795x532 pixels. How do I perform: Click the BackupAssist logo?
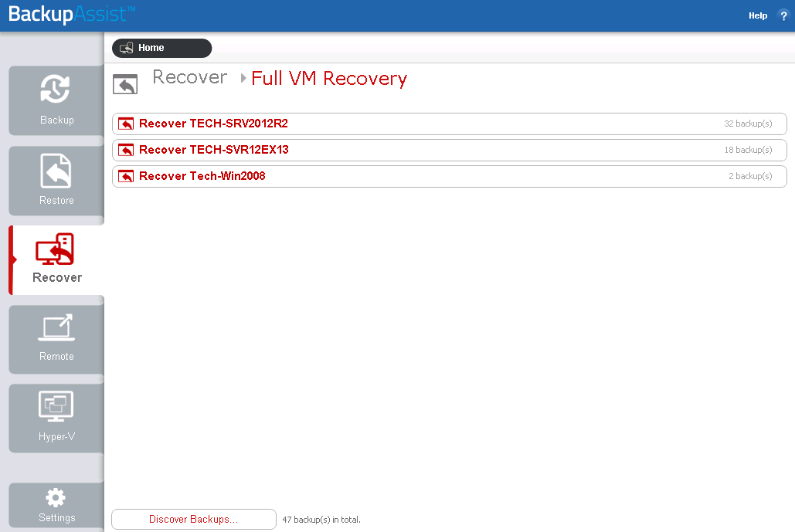[x=72, y=14]
